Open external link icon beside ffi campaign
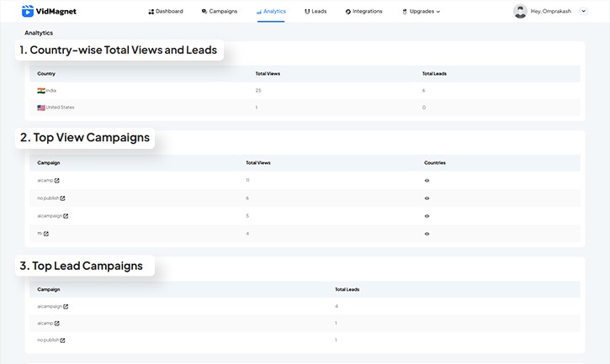This screenshot has height=364, width=610. click(x=46, y=234)
